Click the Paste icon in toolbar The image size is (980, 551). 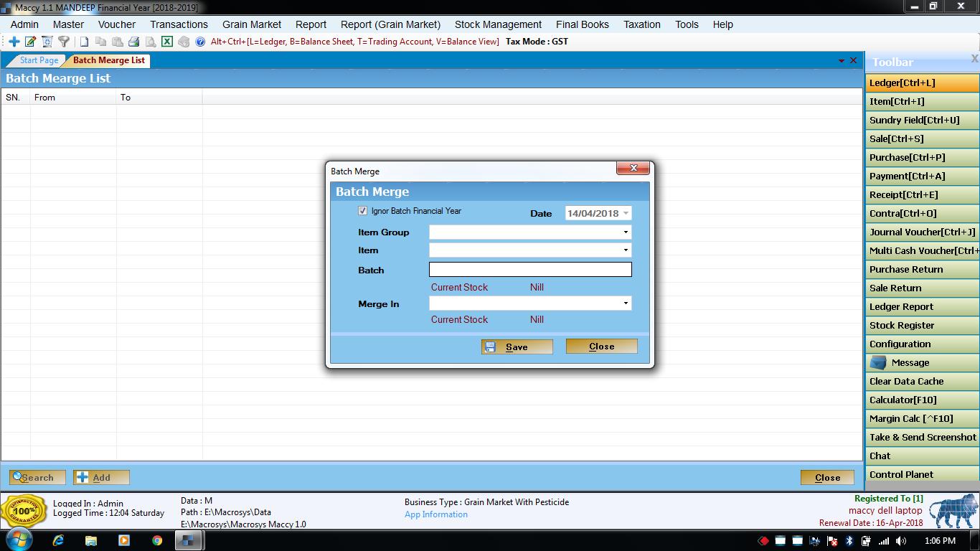click(117, 42)
